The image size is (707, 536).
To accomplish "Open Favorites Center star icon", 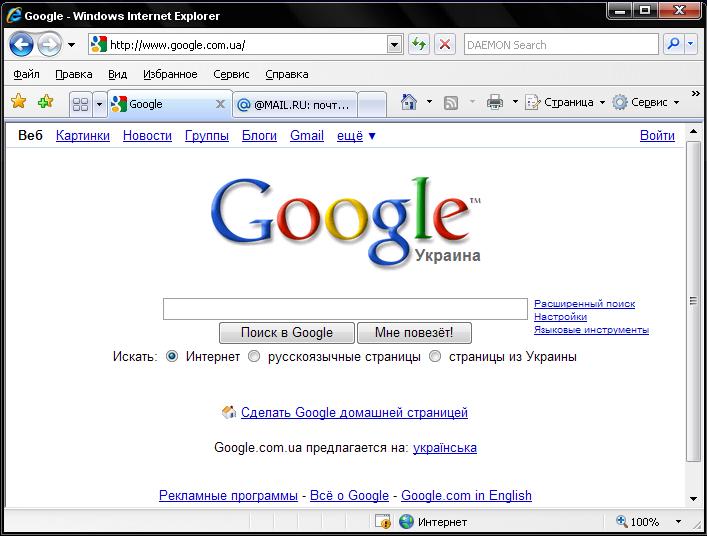I will (19, 101).
